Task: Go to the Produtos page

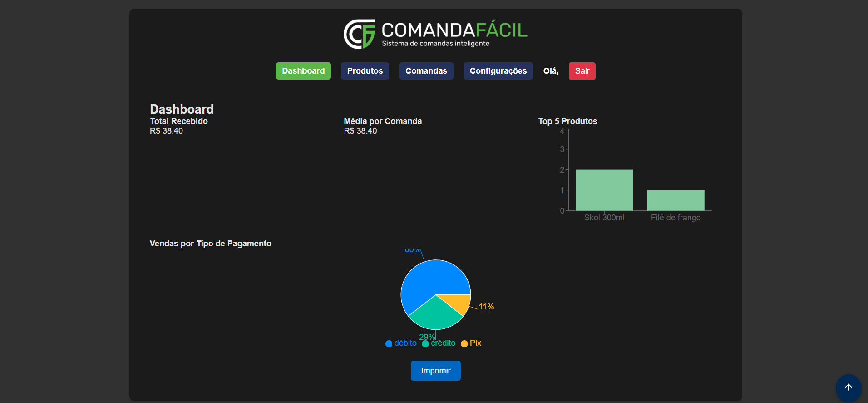Action: point(365,71)
